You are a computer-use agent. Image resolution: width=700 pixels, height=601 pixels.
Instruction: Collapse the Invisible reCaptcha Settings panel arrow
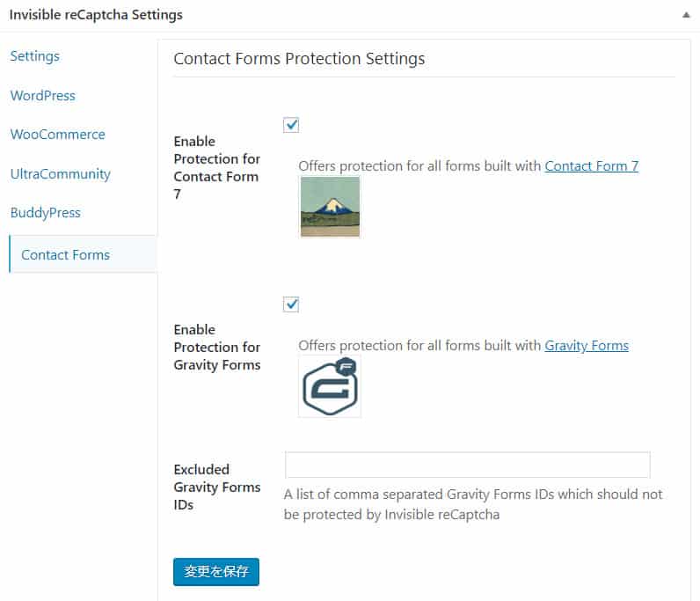point(685,15)
